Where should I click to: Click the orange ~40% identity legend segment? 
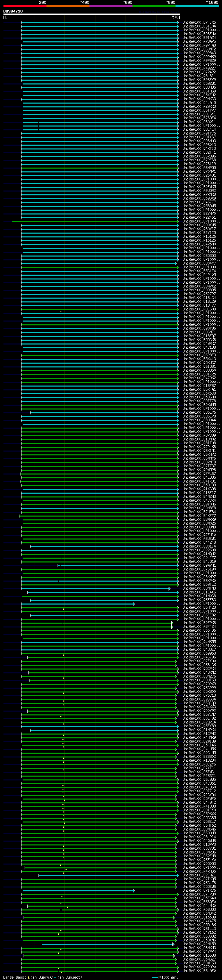coord(68,6)
